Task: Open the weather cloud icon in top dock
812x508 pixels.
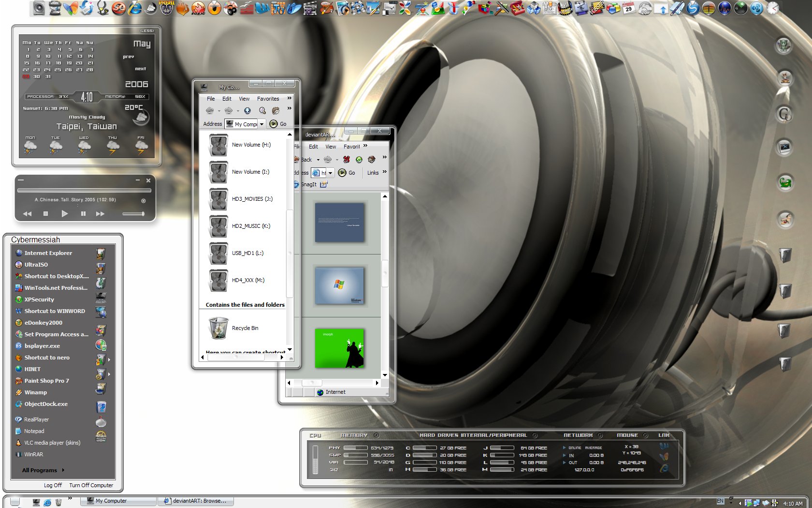Action: 645,8
